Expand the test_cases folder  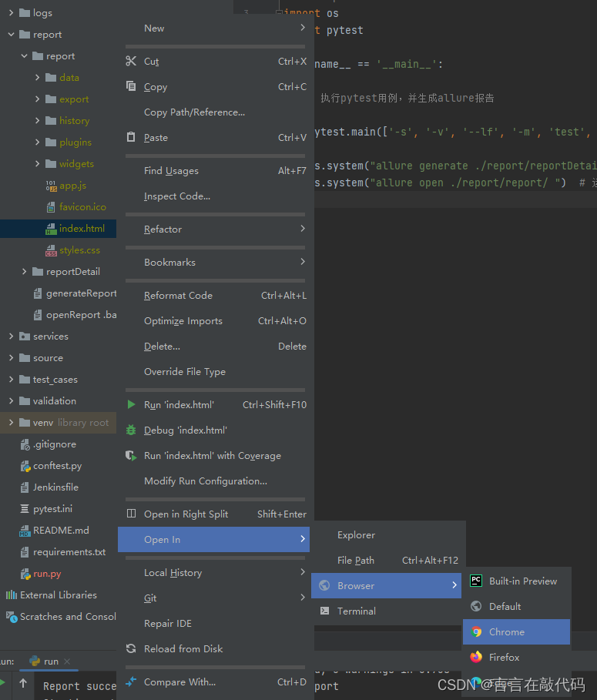(x=11, y=380)
